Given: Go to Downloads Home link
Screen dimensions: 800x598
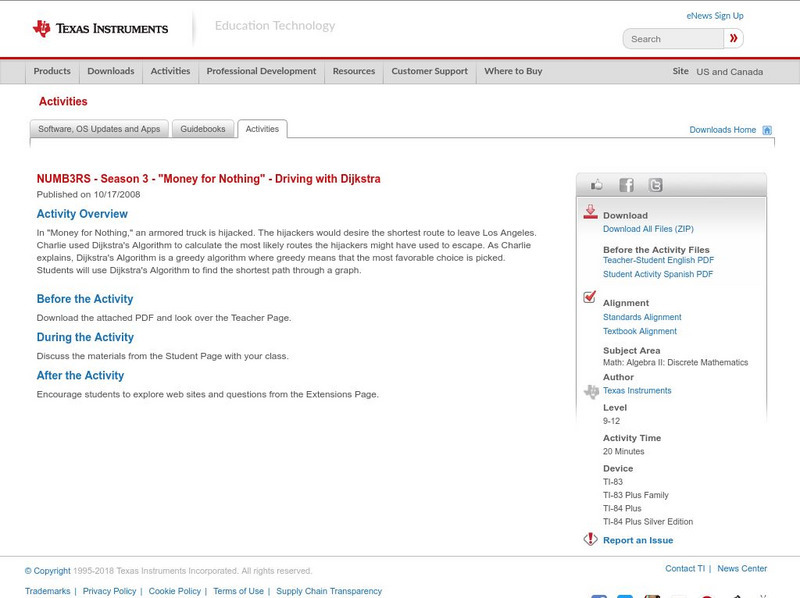Looking at the screenshot, I should tap(722, 130).
